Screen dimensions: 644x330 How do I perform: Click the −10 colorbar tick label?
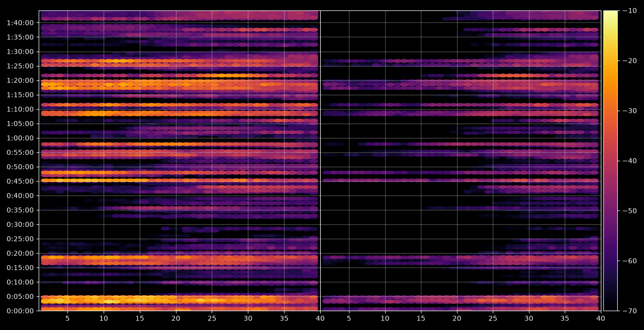(629, 10)
